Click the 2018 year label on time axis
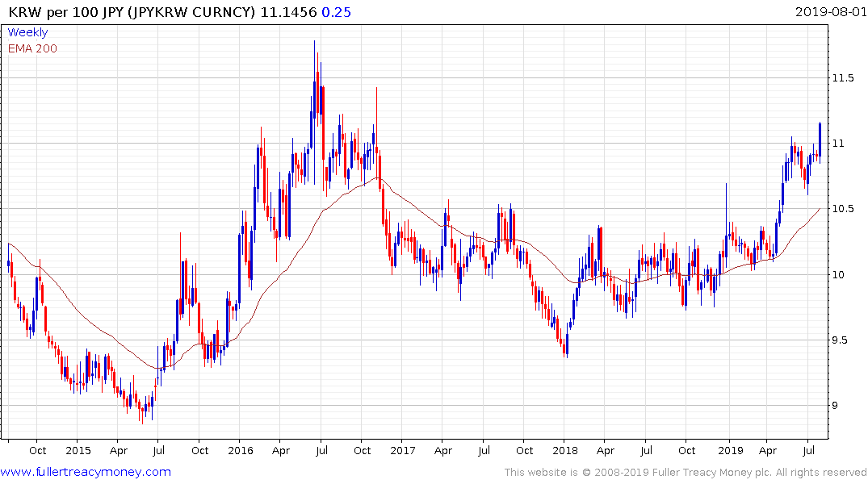The width and height of the screenshot is (868, 484). (564, 450)
